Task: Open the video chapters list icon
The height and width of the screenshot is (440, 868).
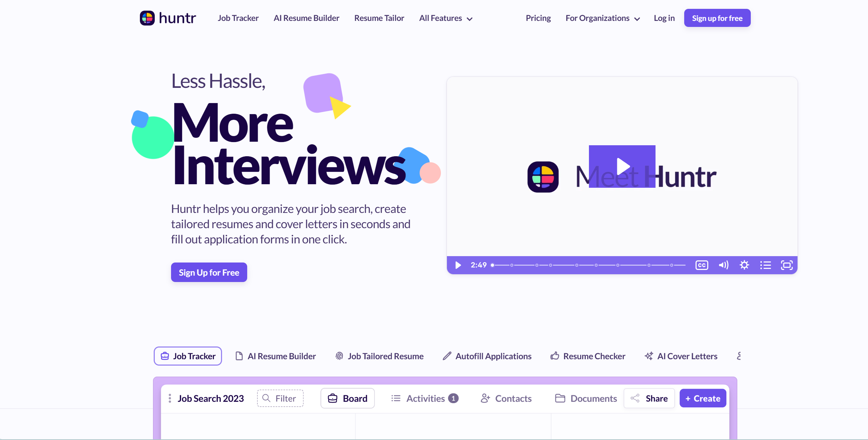Action: (766, 265)
